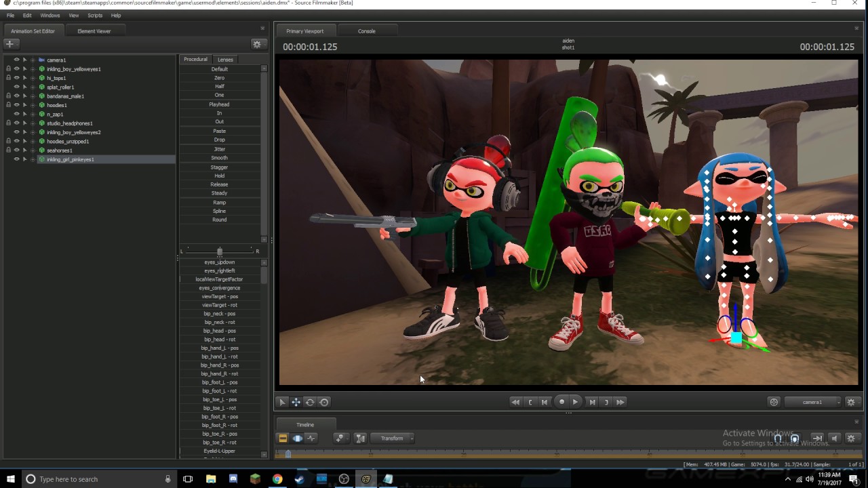Open Discord from the taskbar

coord(233,479)
